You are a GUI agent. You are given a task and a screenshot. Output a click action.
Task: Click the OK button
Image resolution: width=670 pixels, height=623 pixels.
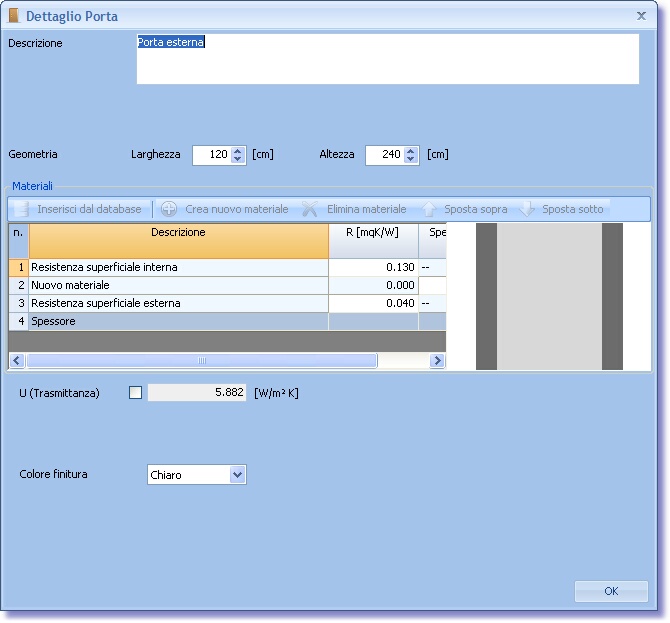coord(611,591)
